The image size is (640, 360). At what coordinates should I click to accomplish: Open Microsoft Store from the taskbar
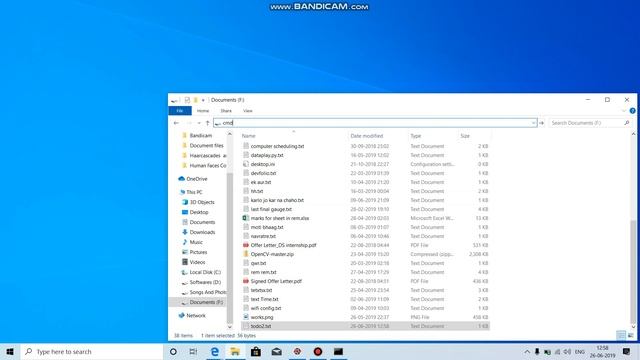point(256,351)
